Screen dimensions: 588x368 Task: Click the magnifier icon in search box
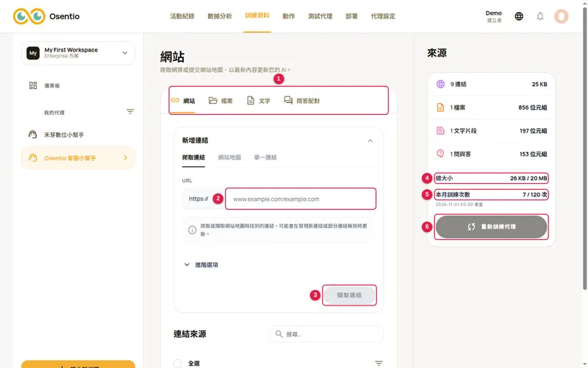[279, 334]
